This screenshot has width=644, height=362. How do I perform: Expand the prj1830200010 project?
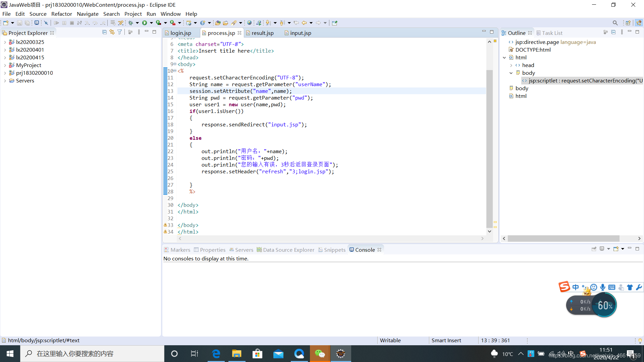(x=5, y=73)
